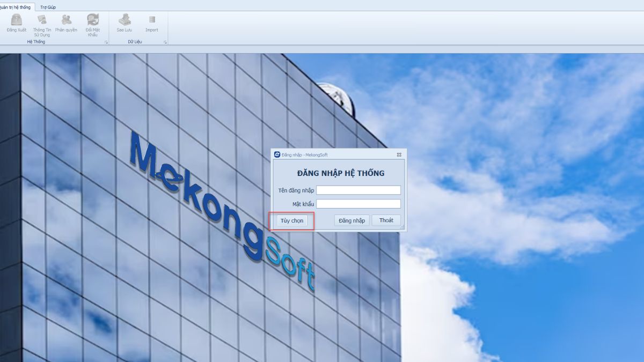This screenshot has height=362, width=644.
Task: Expand the Hệ Thống group launcher
Action: pos(106,42)
